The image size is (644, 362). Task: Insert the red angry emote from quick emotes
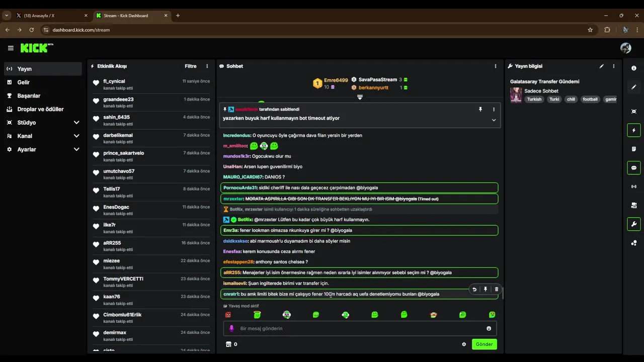[x=228, y=315]
